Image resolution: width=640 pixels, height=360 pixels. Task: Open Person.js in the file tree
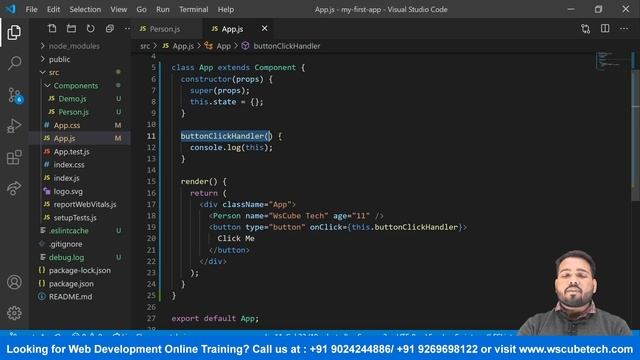(x=73, y=112)
